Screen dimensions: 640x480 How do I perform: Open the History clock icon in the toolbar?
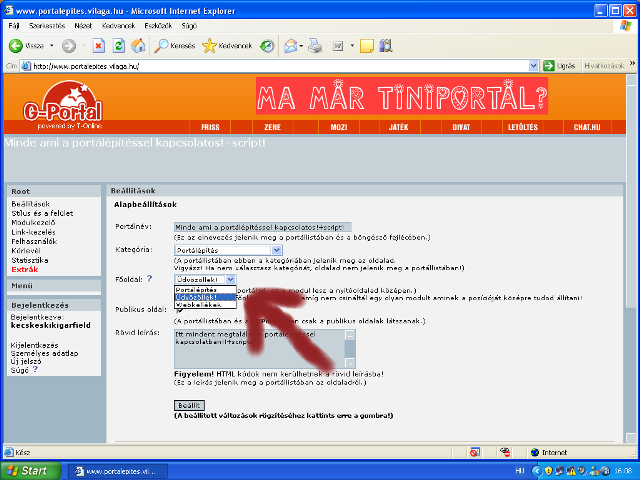coord(267,46)
